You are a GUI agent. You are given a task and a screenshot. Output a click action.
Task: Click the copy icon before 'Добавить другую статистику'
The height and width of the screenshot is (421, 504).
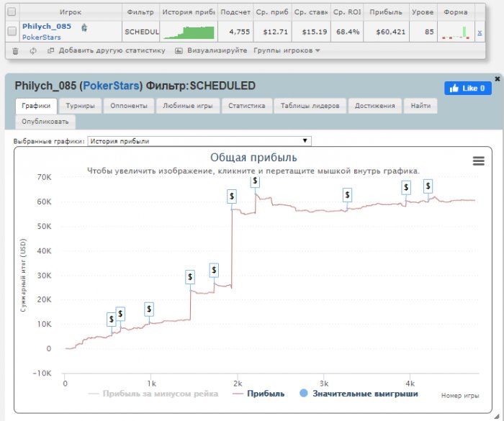click(x=50, y=50)
